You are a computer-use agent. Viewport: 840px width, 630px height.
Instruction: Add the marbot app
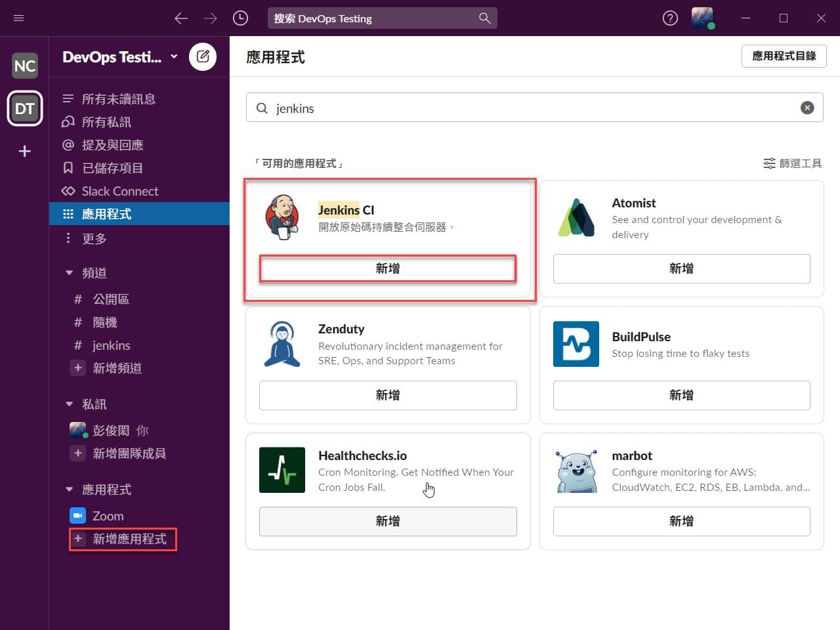click(x=681, y=521)
